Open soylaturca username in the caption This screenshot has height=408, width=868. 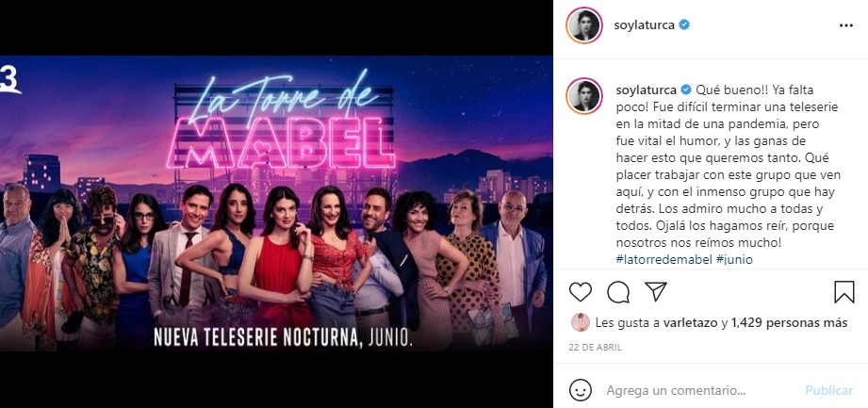coord(646,90)
